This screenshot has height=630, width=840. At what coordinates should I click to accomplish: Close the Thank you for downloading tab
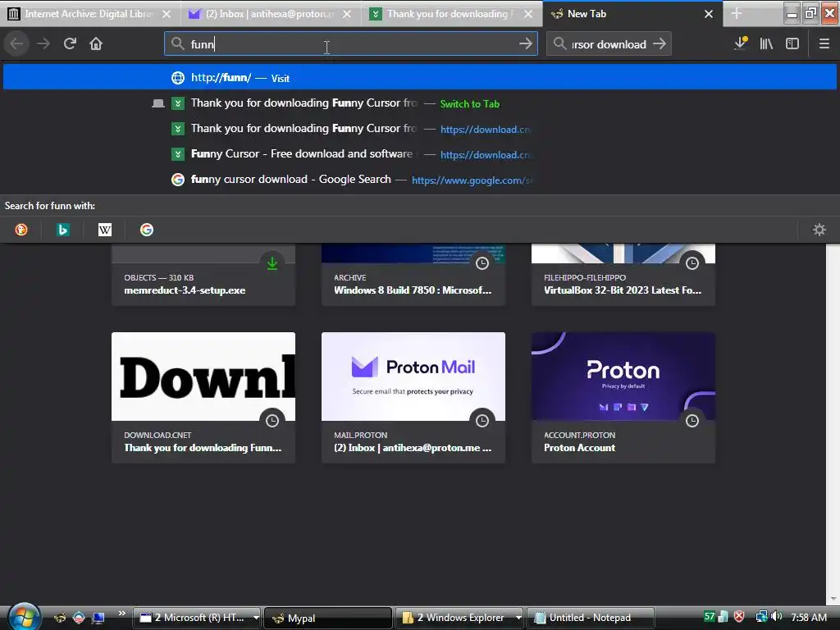tap(528, 14)
